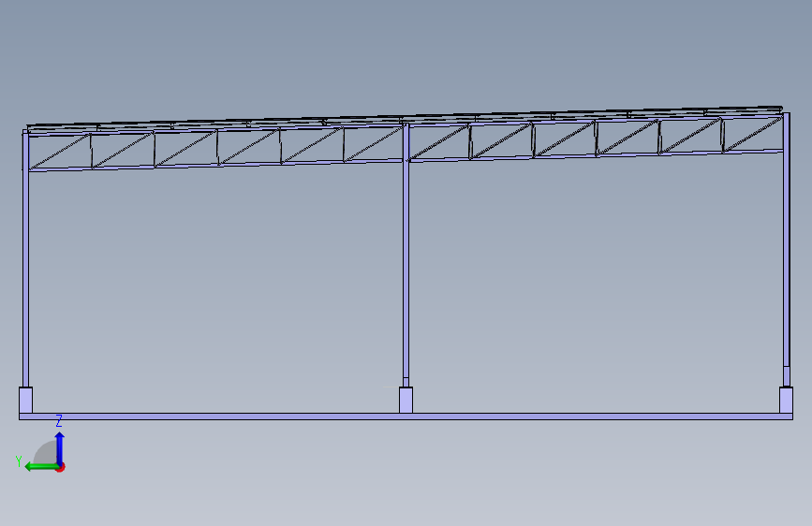Click the red X axis origin dot

[x=61, y=467]
